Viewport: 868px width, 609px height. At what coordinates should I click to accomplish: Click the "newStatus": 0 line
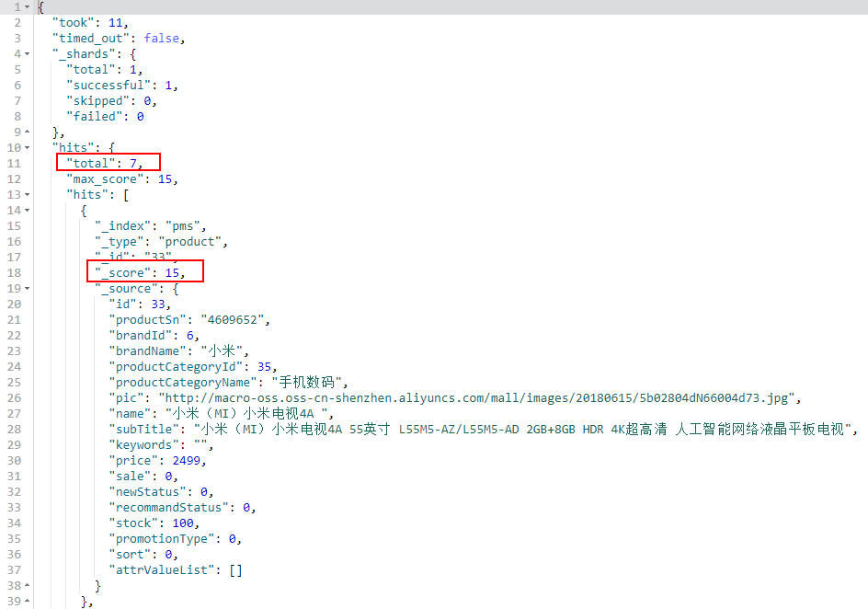[x=161, y=492]
